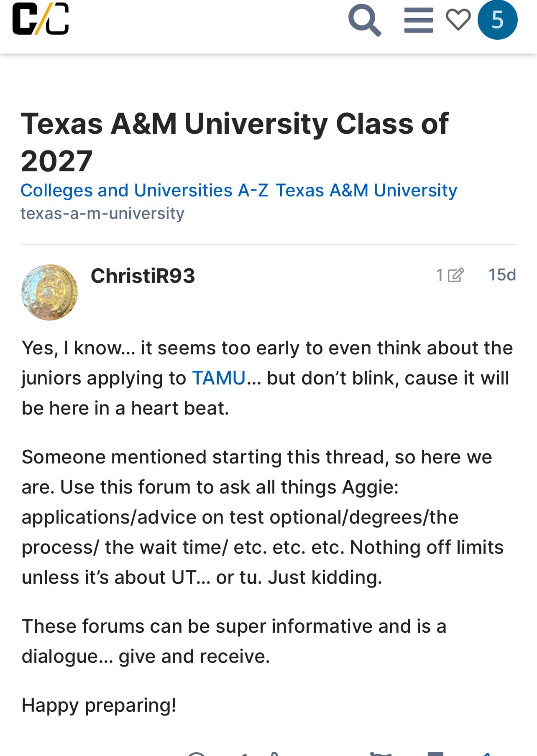Image resolution: width=537 pixels, height=756 pixels.
Task: Click the heart favorites icon
Action: click(x=458, y=20)
